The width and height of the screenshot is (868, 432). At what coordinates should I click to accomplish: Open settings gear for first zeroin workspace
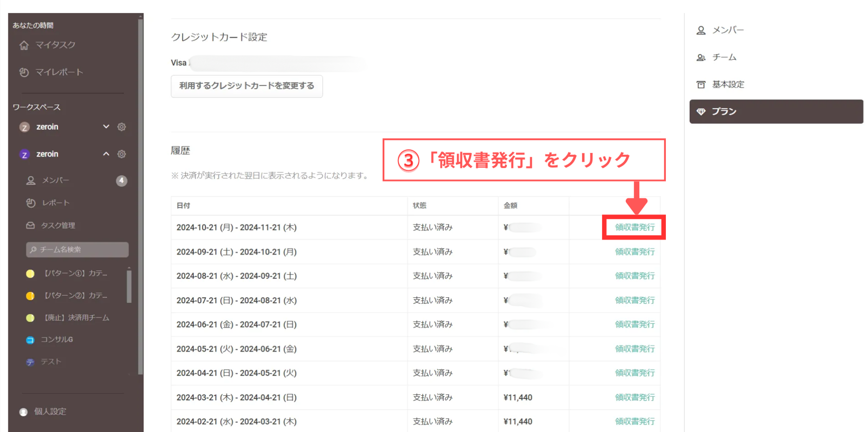122,127
